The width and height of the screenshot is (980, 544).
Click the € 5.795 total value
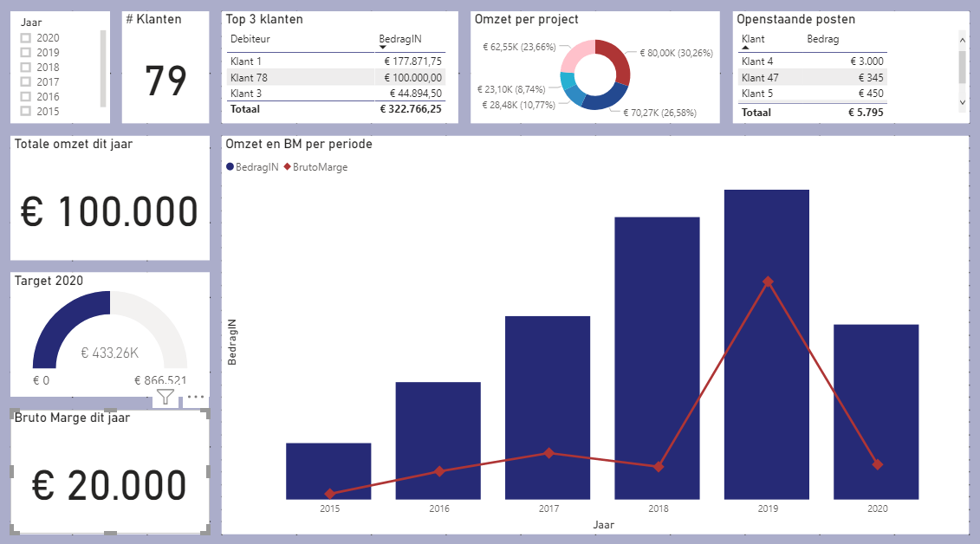pyautogui.click(x=866, y=113)
